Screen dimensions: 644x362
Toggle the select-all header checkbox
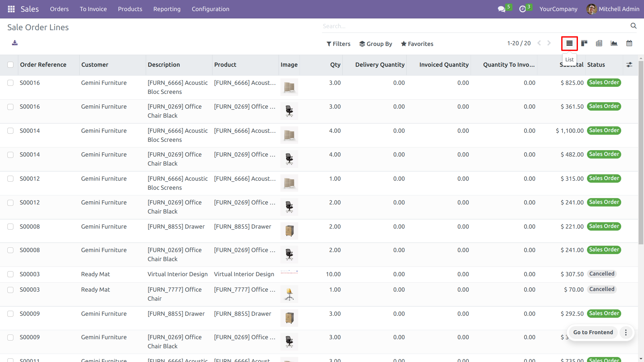click(x=10, y=65)
